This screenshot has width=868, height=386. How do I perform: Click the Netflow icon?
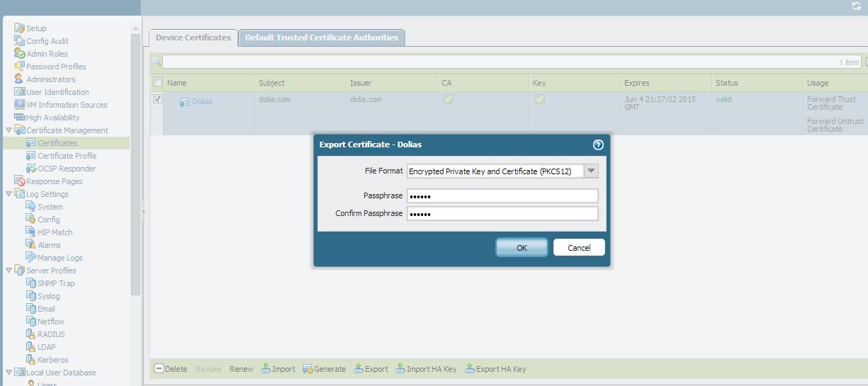pyautogui.click(x=30, y=322)
